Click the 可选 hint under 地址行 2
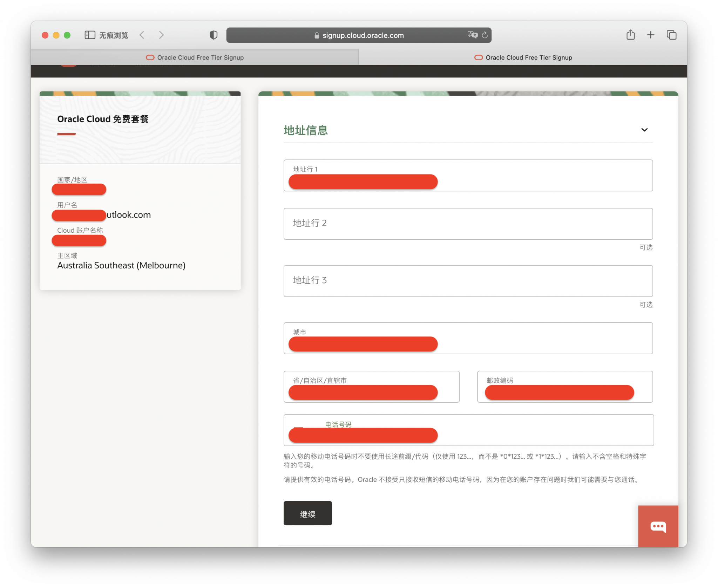Viewport: 718px width, 588px height. point(646,247)
